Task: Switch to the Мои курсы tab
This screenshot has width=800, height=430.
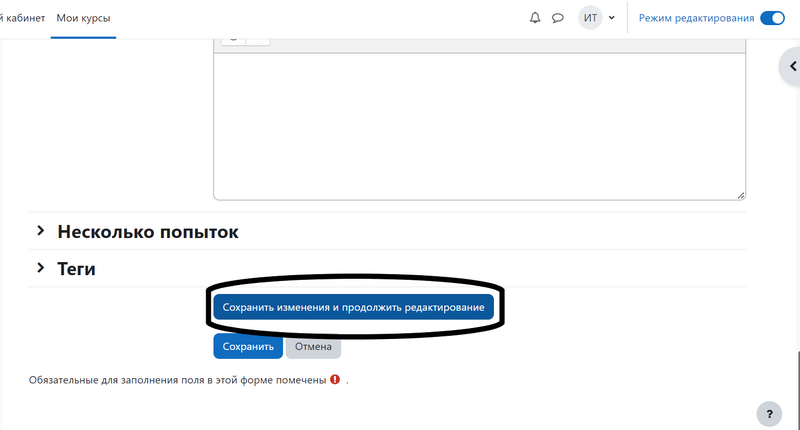Action: tap(83, 18)
